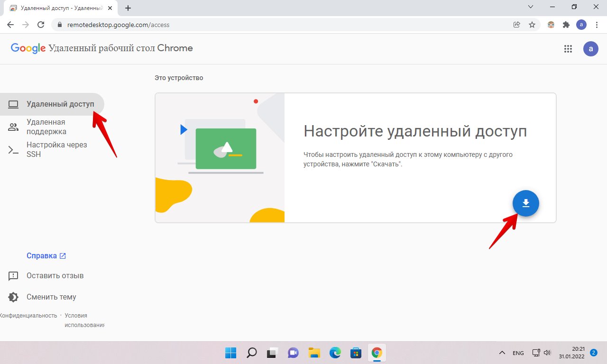
Task: Click the blue download button
Action: (525, 204)
